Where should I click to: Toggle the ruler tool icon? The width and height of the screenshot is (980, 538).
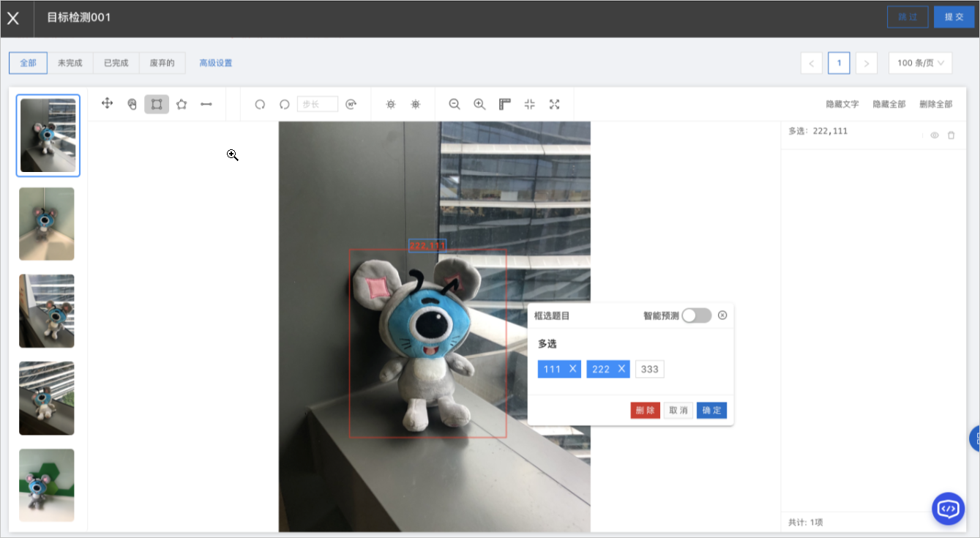click(x=504, y=104)
